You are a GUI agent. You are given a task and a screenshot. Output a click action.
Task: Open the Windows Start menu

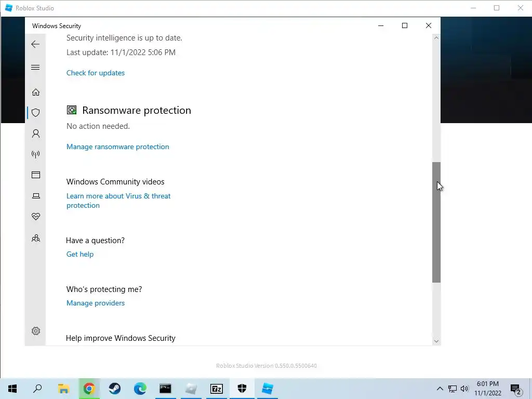[x=12, y=389]
